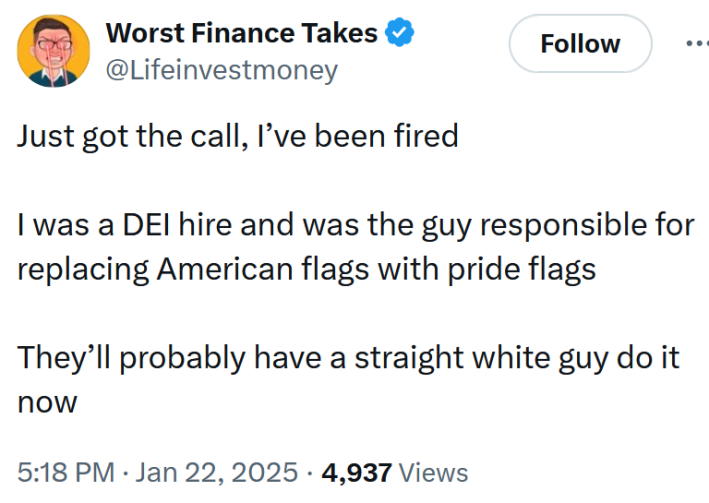This screenshot has height=503, width=709.
Task: Open the three-dot More options menu
Action: (696, 44)
